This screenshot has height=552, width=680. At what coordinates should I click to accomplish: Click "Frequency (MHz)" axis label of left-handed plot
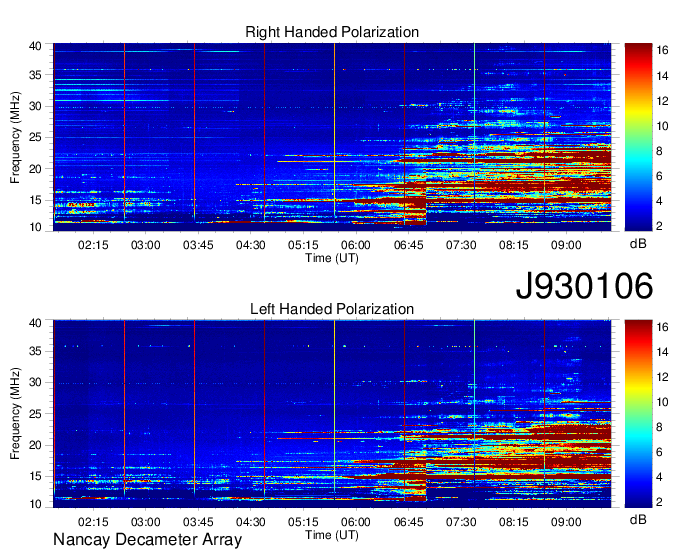click(15, 414)
